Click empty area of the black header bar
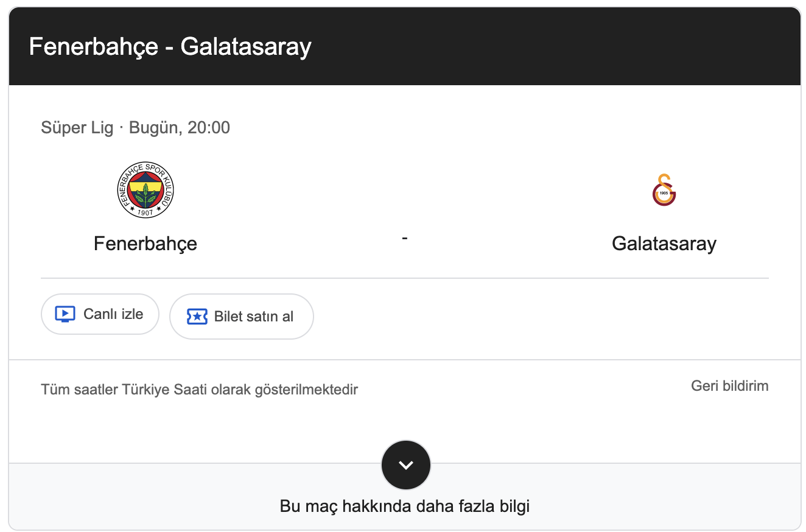The image size is (806, 532). coord(548,47)
